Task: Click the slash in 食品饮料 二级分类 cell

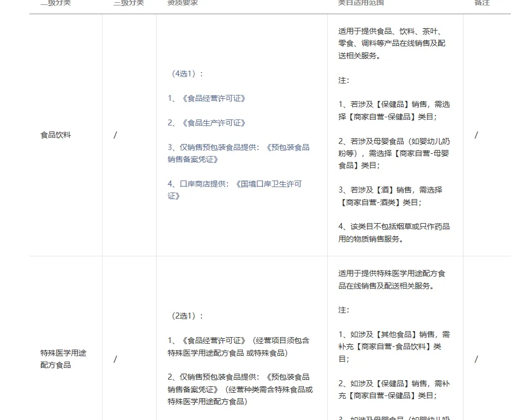Action: pyautogui.click(x=116, y=135)
